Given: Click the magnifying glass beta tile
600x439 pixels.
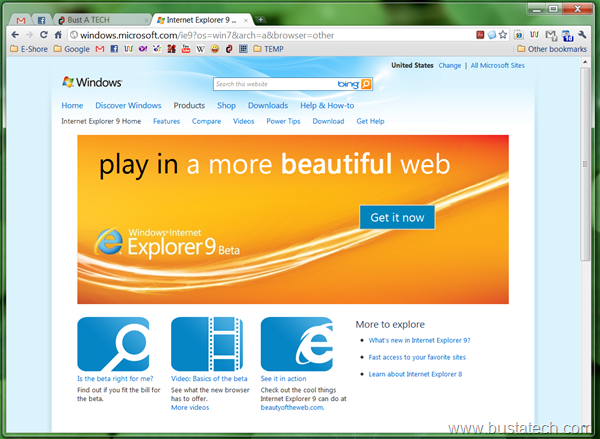Looking at the screenshot, I should 113,344.
